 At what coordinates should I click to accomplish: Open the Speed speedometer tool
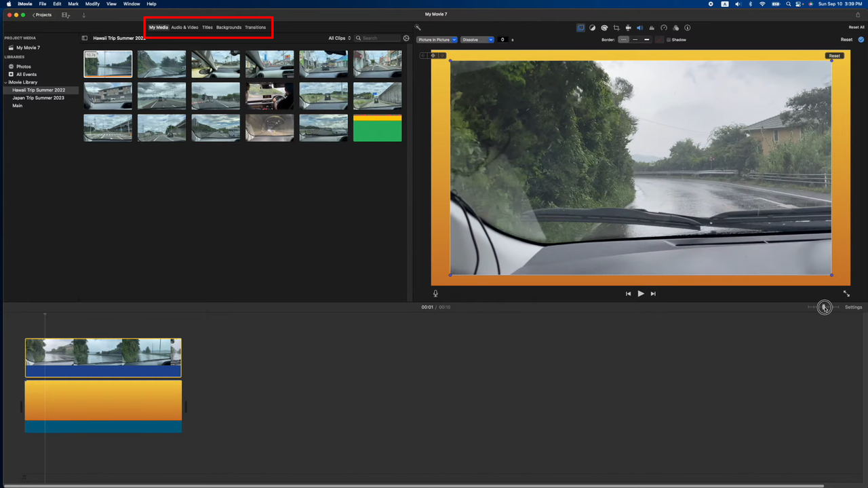click(664, 28)
